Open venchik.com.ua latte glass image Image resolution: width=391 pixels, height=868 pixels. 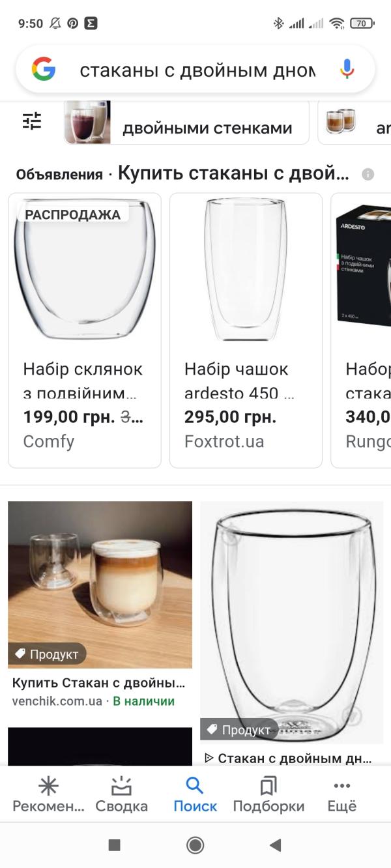(100, 585)
